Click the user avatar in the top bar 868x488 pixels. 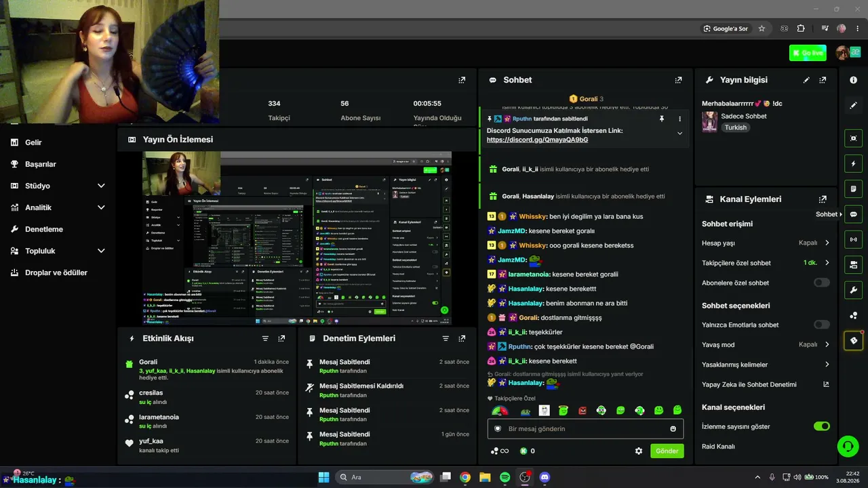tap(843, 53)
